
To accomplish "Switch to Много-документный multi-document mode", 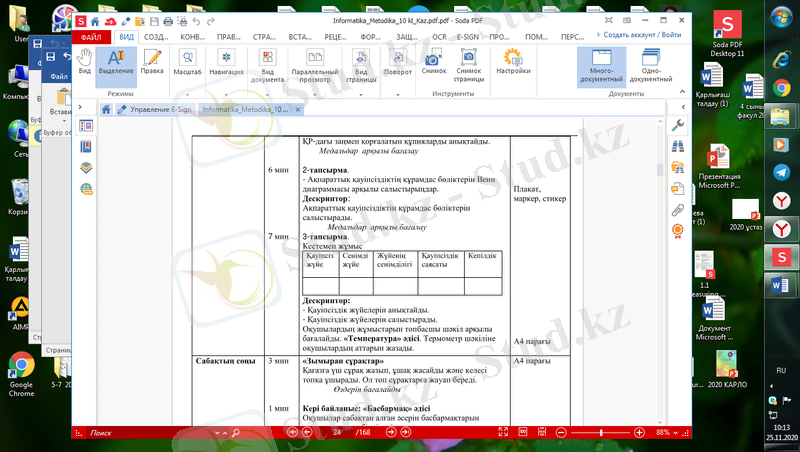I will coord(601,64).
